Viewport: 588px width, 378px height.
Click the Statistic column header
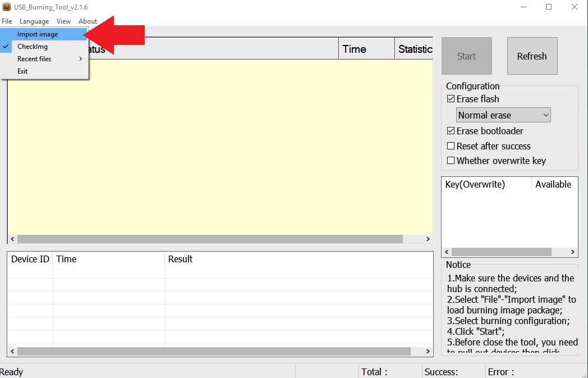point(414,49)
